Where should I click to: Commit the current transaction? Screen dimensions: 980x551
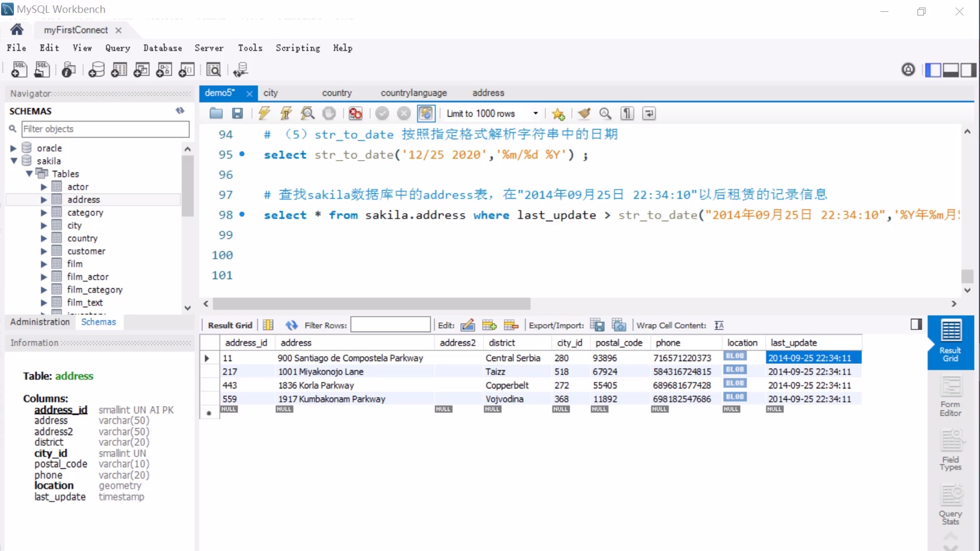point(382,113)
